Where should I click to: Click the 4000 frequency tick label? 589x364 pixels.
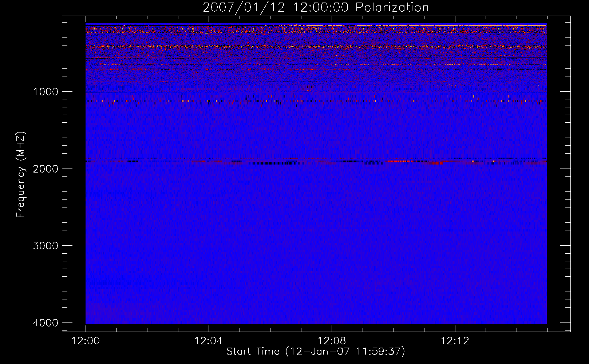46,323
